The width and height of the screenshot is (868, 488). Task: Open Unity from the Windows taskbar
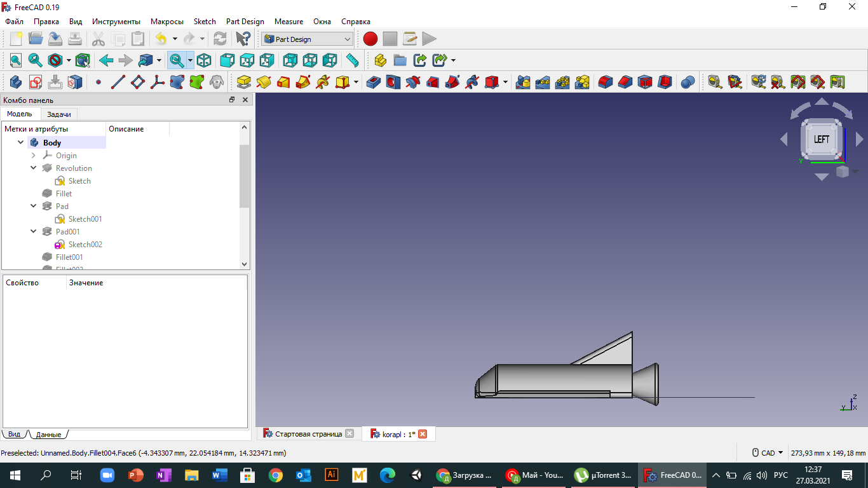pyautogui.click(x=416, y=475)
